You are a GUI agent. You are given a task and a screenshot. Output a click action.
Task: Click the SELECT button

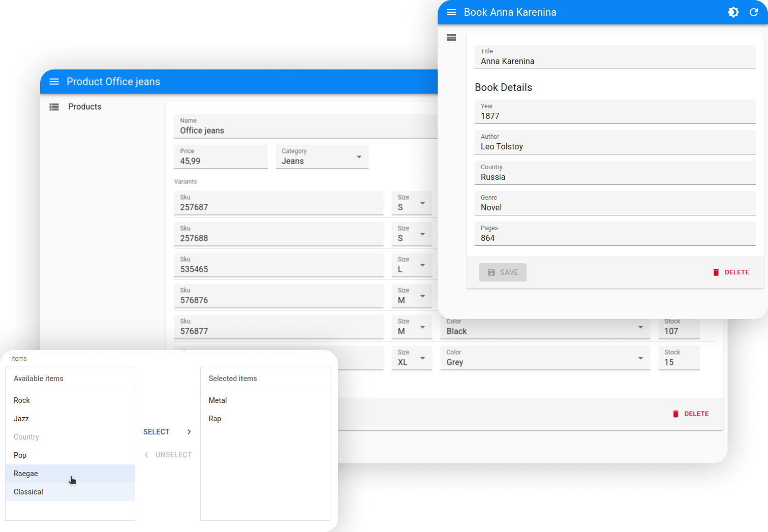coord(167,432)
